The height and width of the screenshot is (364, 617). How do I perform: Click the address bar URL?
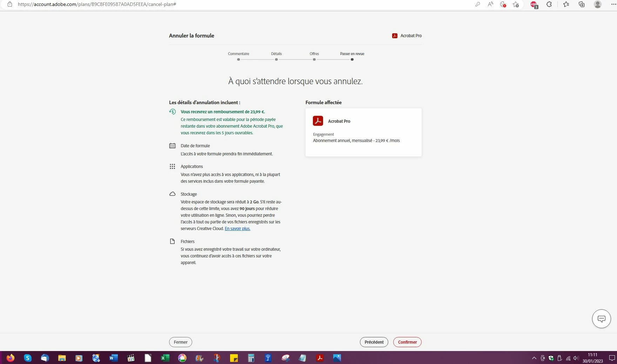[x=97, y=4]
